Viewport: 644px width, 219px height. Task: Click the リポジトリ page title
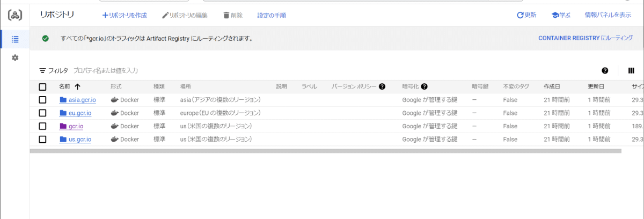pos(57,15)
